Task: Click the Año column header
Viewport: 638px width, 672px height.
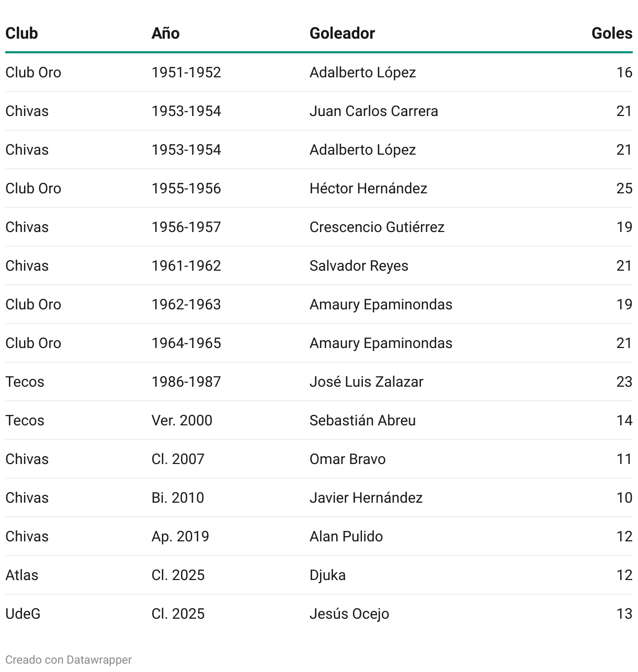Action: pos(166,33)
